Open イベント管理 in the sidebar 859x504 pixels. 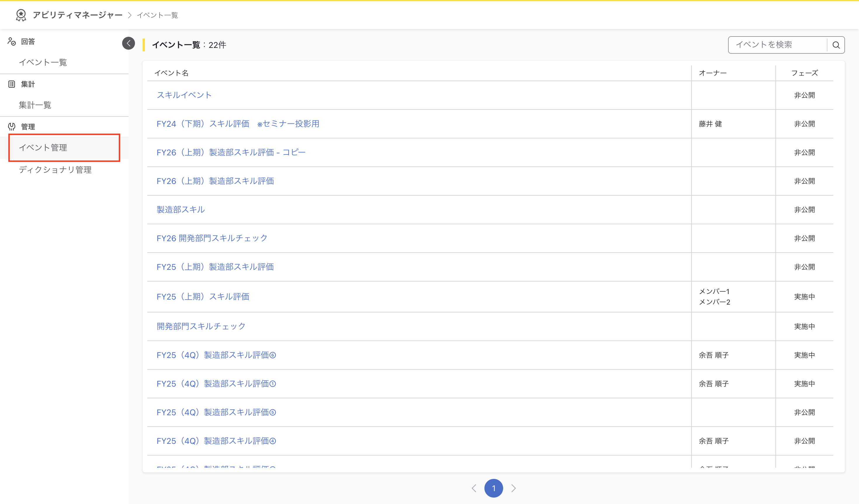point(43,147)
